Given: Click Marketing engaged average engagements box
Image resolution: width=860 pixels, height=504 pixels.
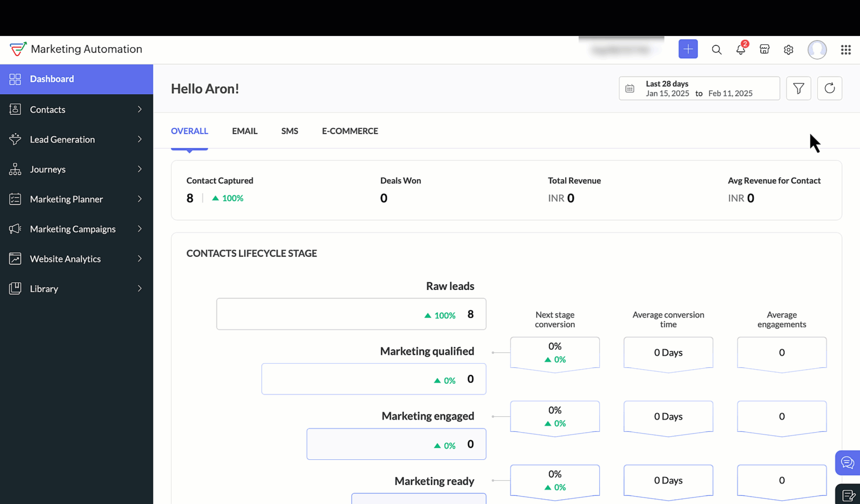Looking at the screenshot, I should pos(782,418).
